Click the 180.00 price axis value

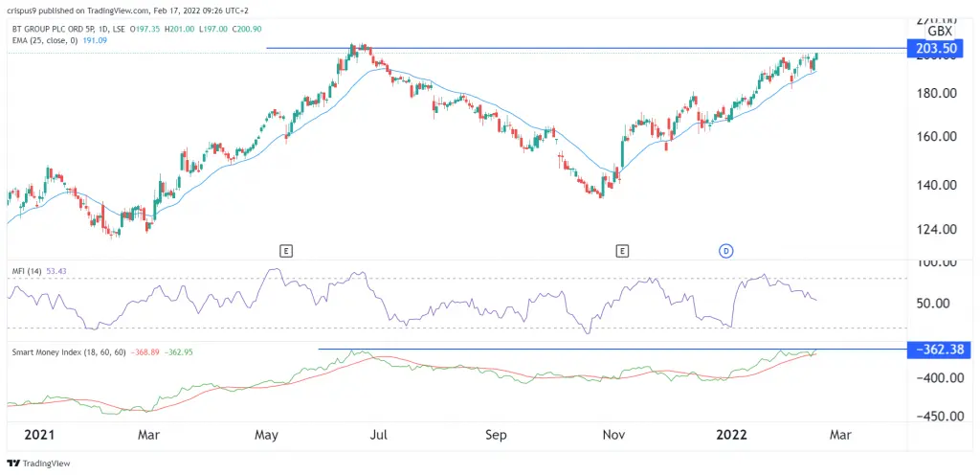[938, 93]
